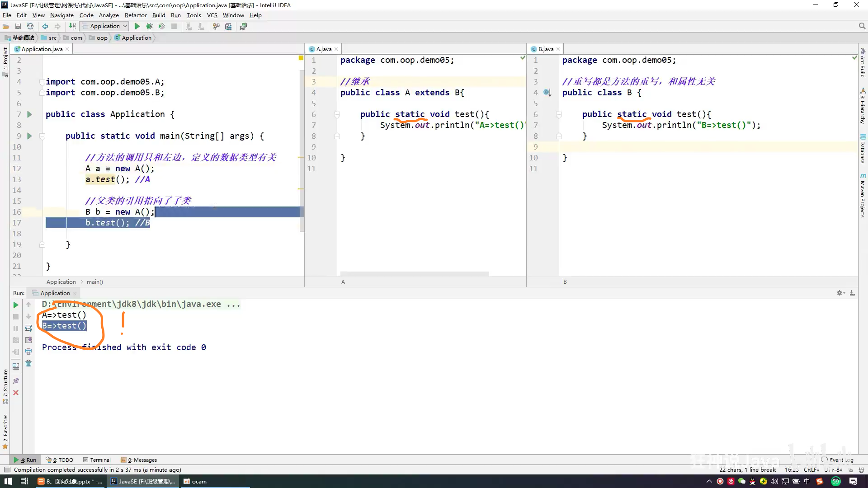
Task: Open the Run panel settings gear dropdown
Action: pos(840,293)
